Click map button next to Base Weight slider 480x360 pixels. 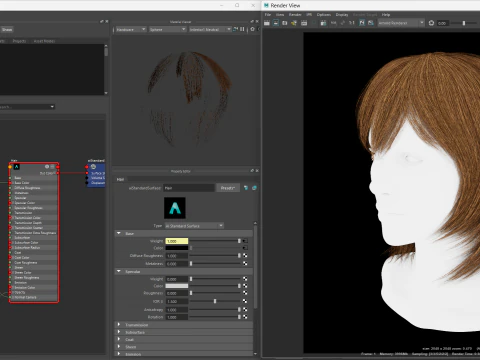point(245,241)
